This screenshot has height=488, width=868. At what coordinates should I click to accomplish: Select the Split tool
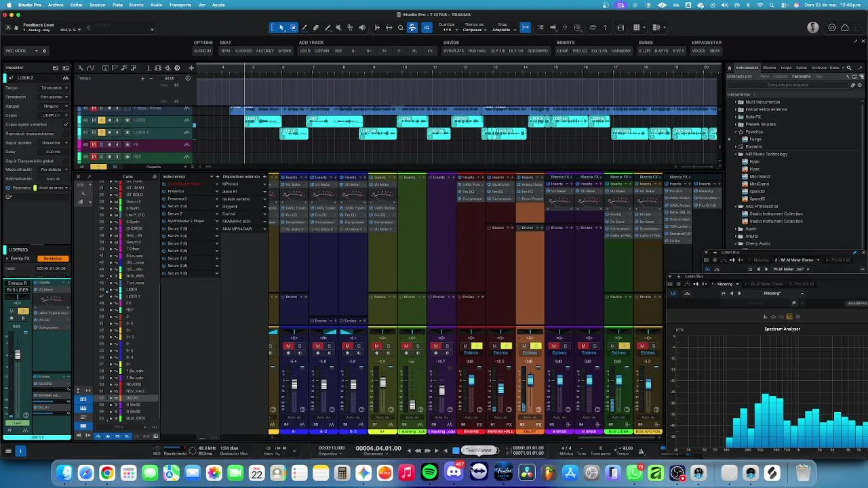pos(304,28)
